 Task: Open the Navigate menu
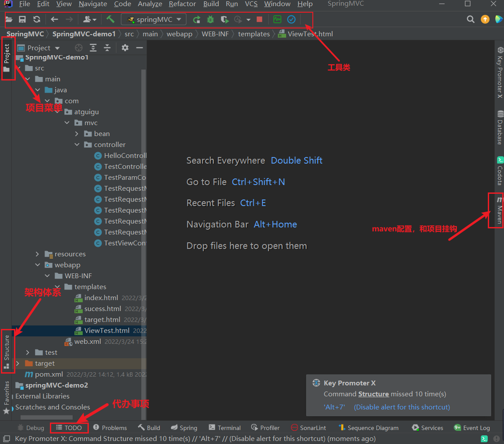(x=93, y=4)
